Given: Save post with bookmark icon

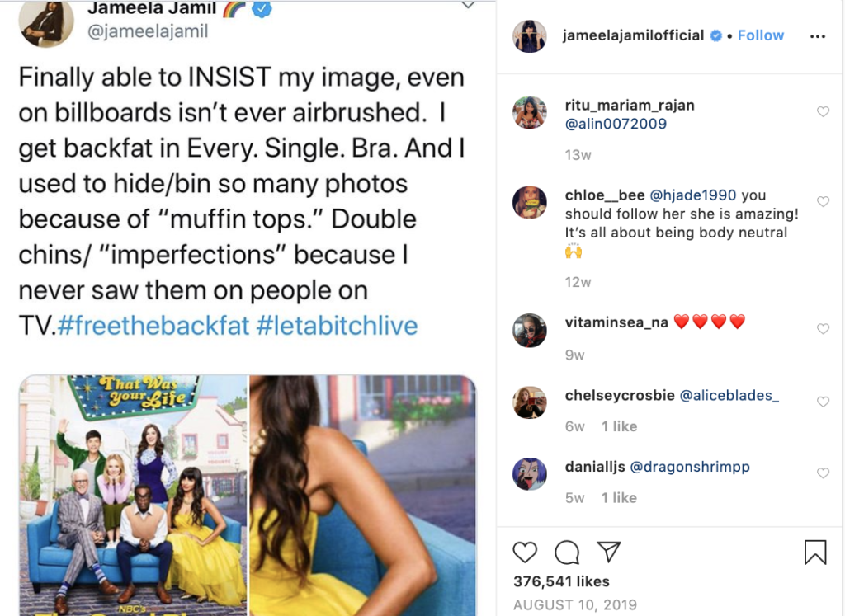Looking at the screenshot, I should 815,553.
